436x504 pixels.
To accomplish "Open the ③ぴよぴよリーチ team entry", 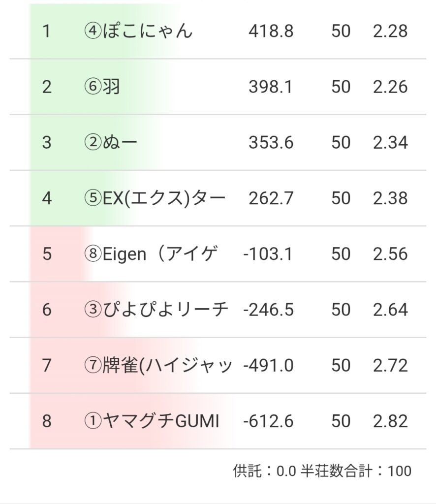I will (x=156, y=310).
